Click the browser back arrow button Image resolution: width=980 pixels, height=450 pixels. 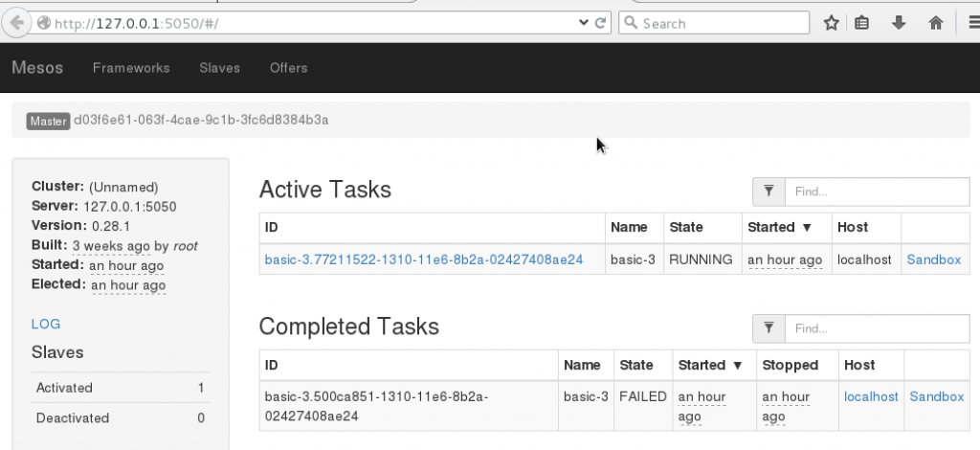[x=15, y=22]
